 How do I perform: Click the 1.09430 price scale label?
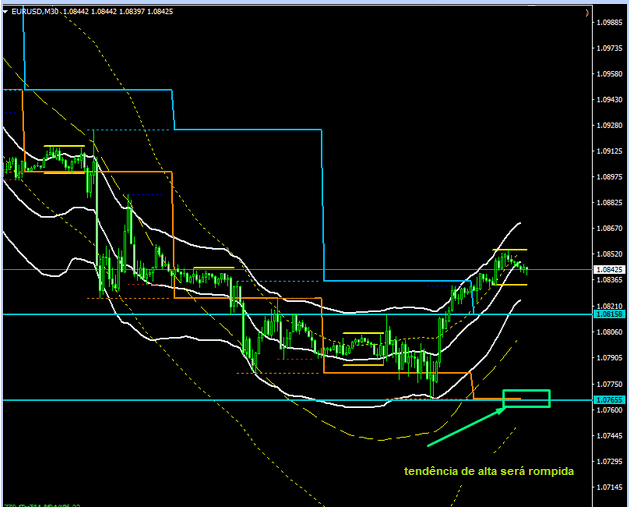(x=608, y=99)
